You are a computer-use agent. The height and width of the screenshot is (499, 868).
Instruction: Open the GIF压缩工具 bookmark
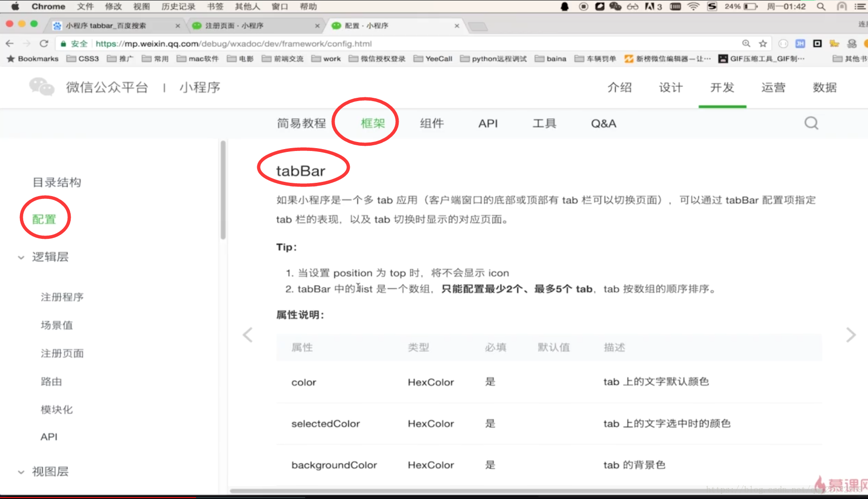[761, 58]
